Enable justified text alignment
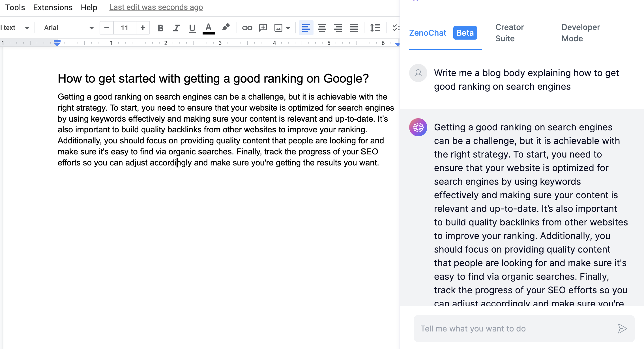The height and width of the screenshot is (349, 644). pos(354,28)
